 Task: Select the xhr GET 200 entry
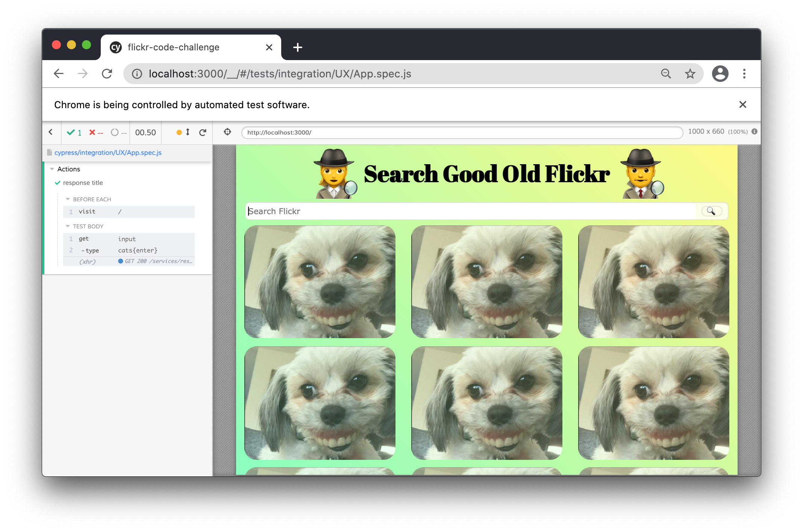[x=129, y=261]
